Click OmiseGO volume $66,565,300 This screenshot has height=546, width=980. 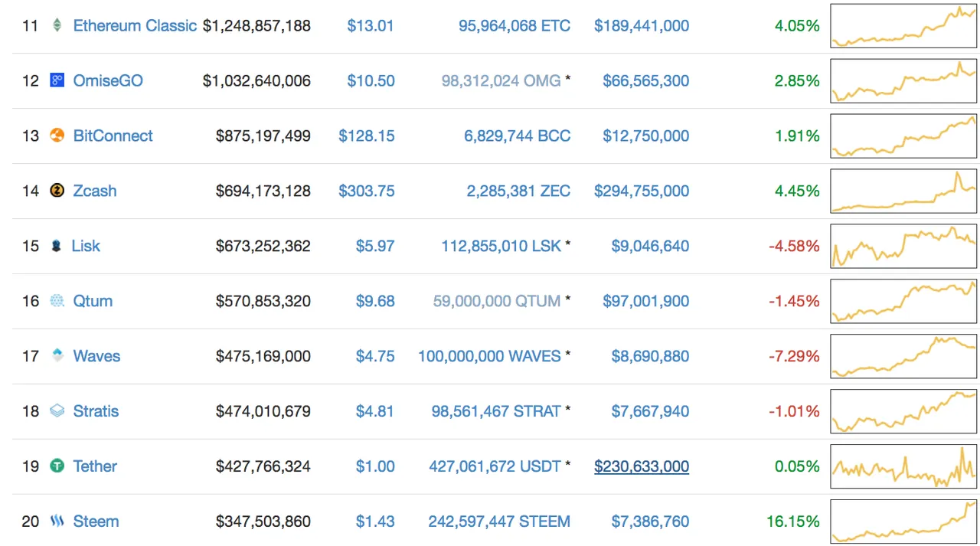pyautogui.click(x=646, y=80)
